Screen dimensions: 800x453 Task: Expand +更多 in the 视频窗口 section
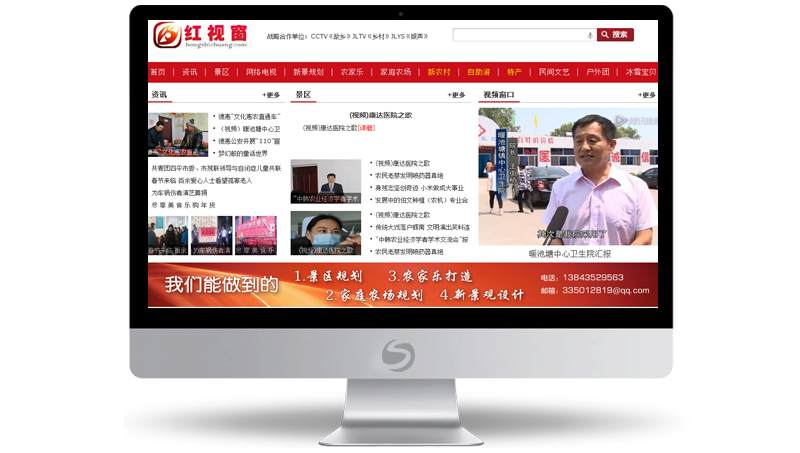[646, 95]
